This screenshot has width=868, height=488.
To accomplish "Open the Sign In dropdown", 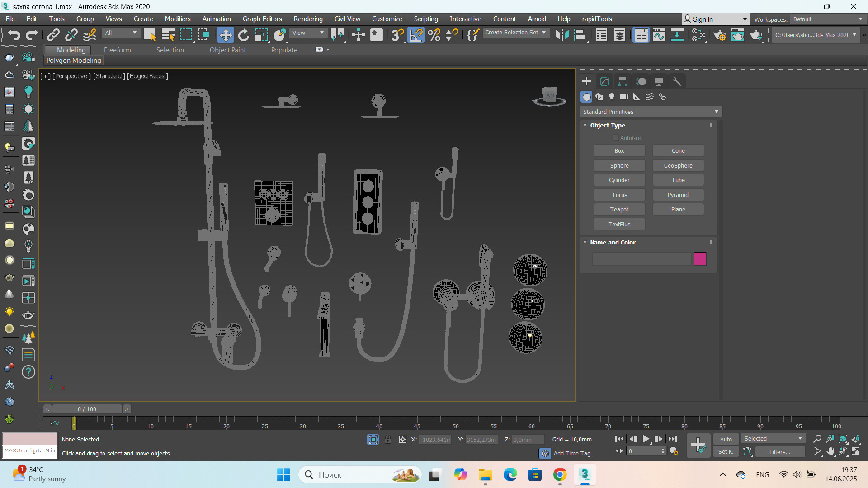I will (x=716, y=19).
